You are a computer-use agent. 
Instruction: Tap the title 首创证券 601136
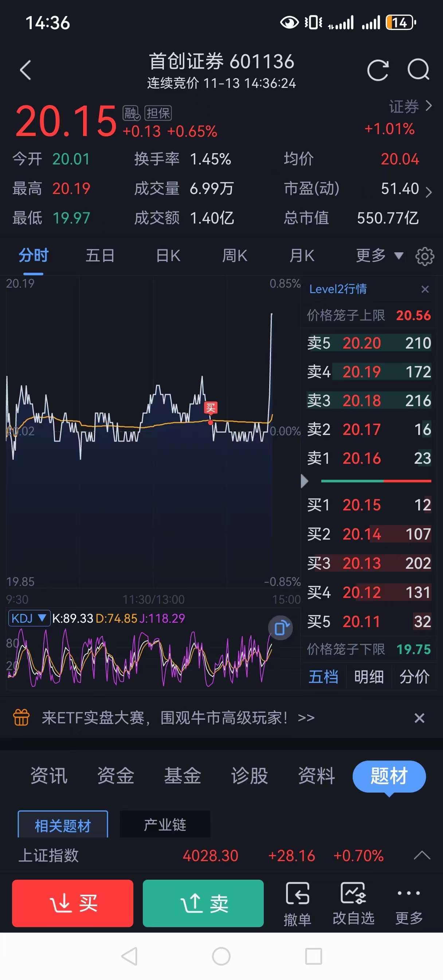221,62
